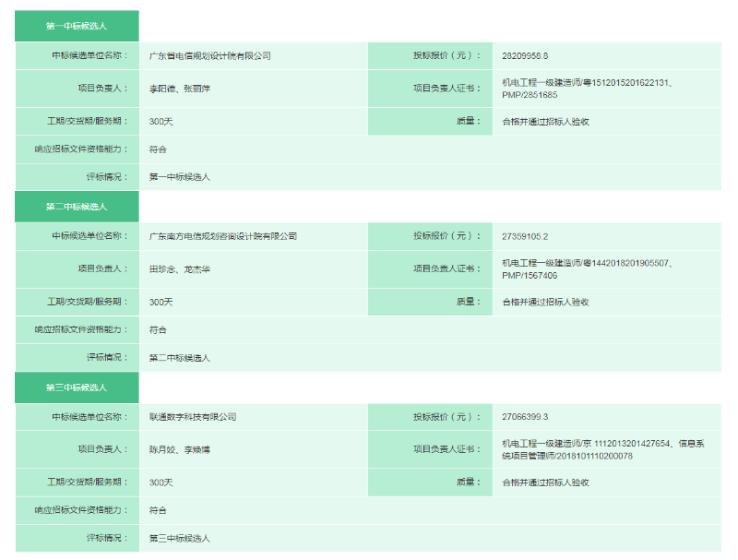Click 评标情况 value 第一中标候选人

[180, 177]
